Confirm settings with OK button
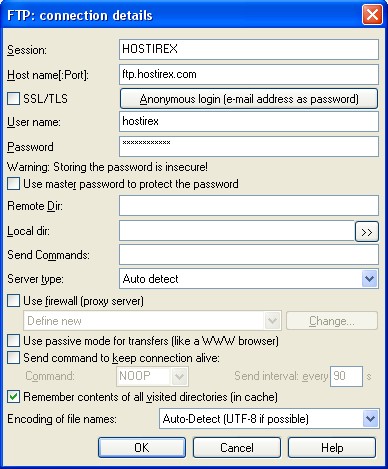This screenshot has height=469, width=388. point(142,448)
